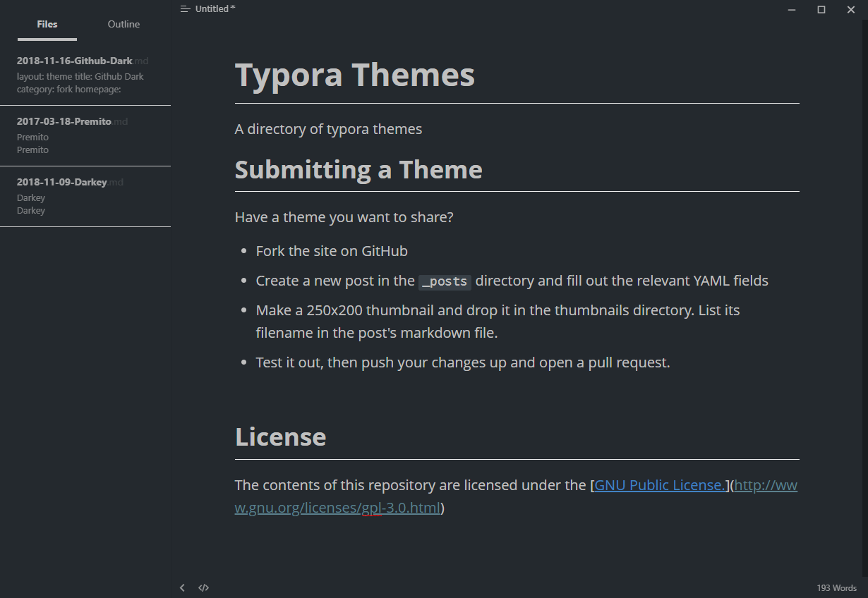This screenshot has height=598, width=868.
Task: Click 'A directory of typora themes' paragraph
Action: 329,129
